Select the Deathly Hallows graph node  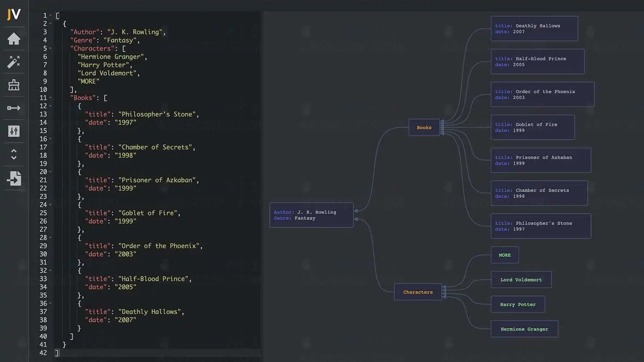click(534, 29)
